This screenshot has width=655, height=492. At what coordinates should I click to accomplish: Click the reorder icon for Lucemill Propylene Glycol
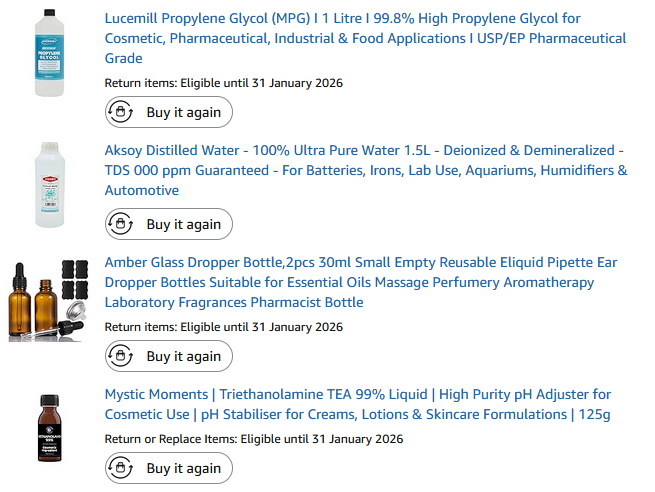click(121, 112)
